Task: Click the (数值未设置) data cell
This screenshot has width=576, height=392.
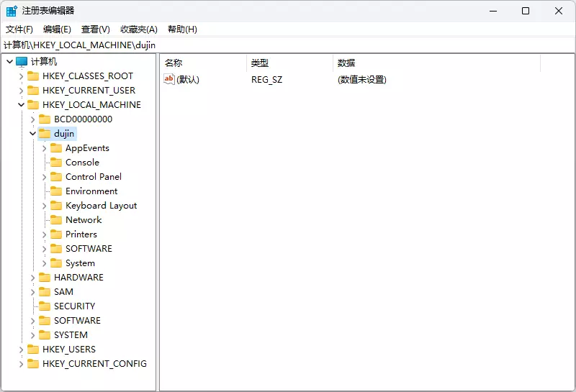Action: tap(362, 80)
